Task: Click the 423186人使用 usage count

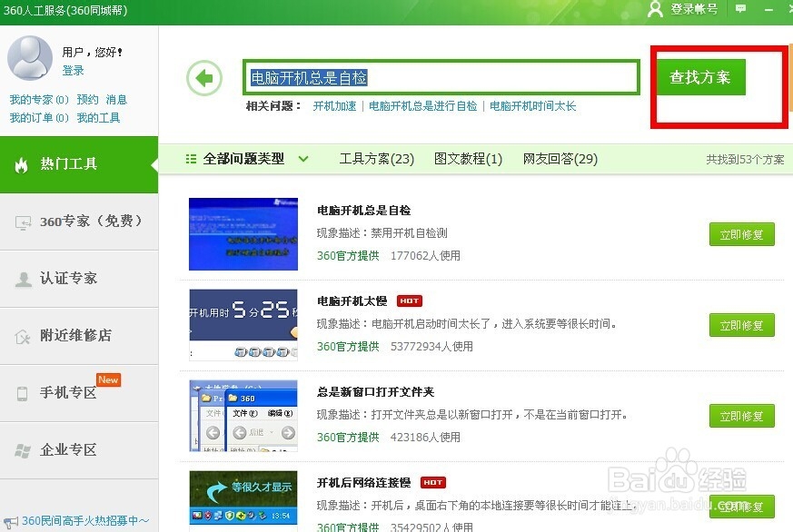Action: point(425,437)
